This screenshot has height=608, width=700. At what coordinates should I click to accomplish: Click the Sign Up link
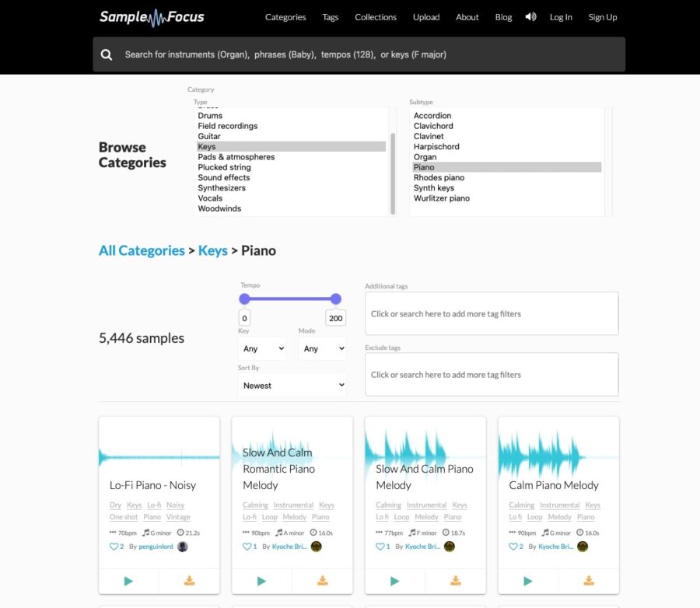602,17
